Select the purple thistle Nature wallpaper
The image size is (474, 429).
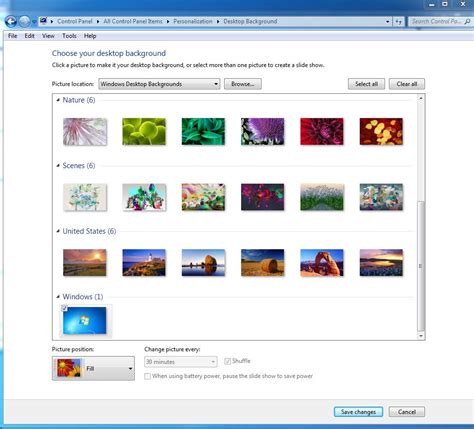pyautogui.click(x=263, y=132)
